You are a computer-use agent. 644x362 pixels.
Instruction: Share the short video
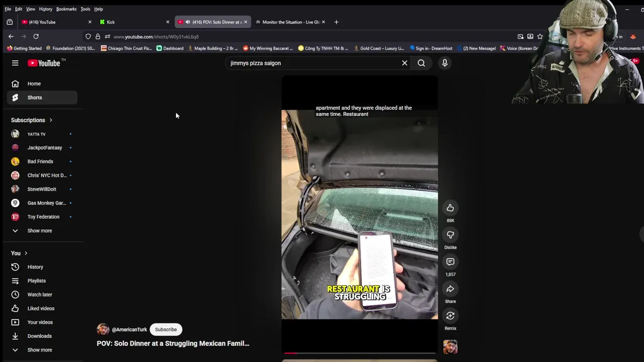click(x=450, y=289)
